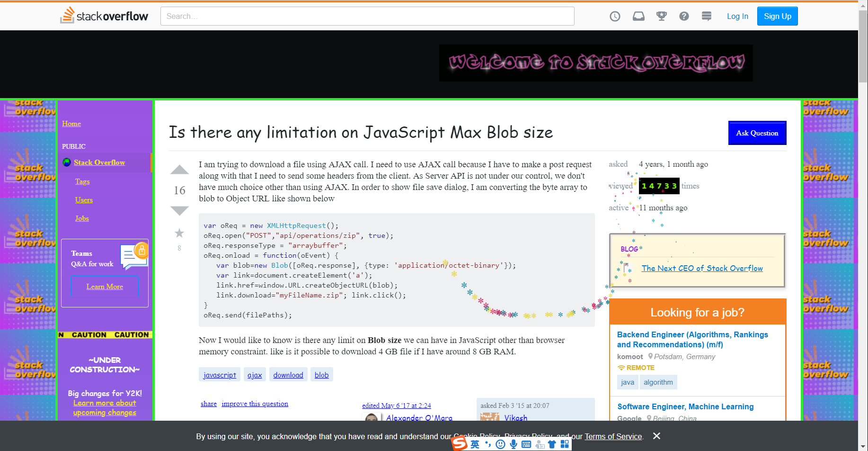Viewport: 868px width, 451px height.
Task: Toggle the upvote arrow on the question
Action: pyautogui.click(x=179, y=170)
